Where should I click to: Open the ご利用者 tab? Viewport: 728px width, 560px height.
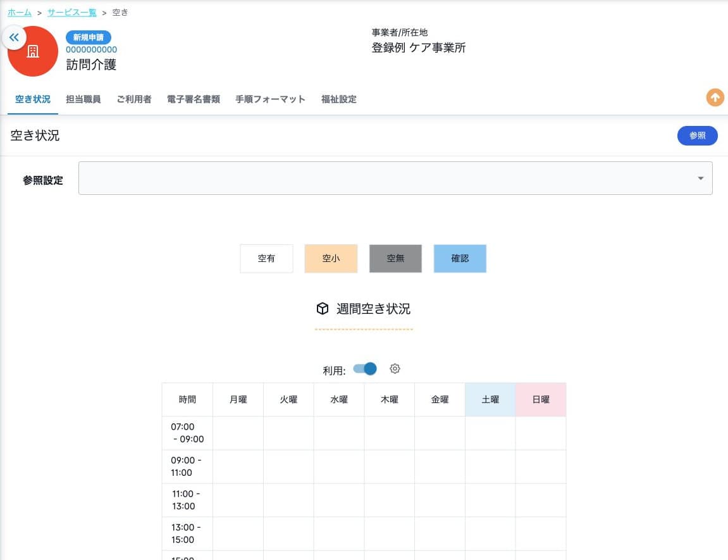coord(133,99)
